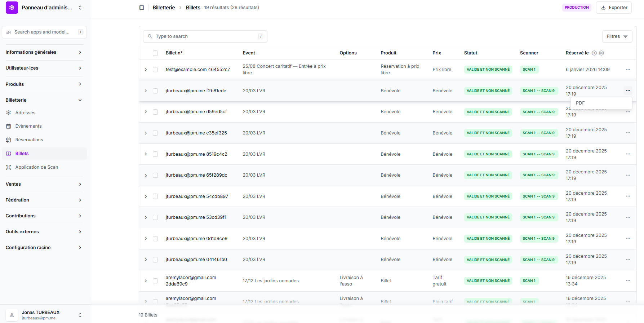Expand the row for ticket 65f289dc
644x323 pixels.
(146, 175)
